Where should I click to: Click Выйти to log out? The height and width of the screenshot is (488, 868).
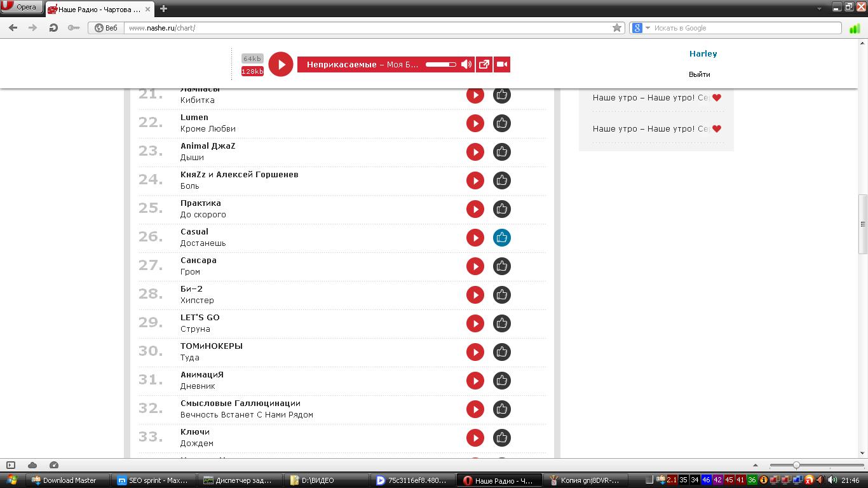click(x=699, y=74)
